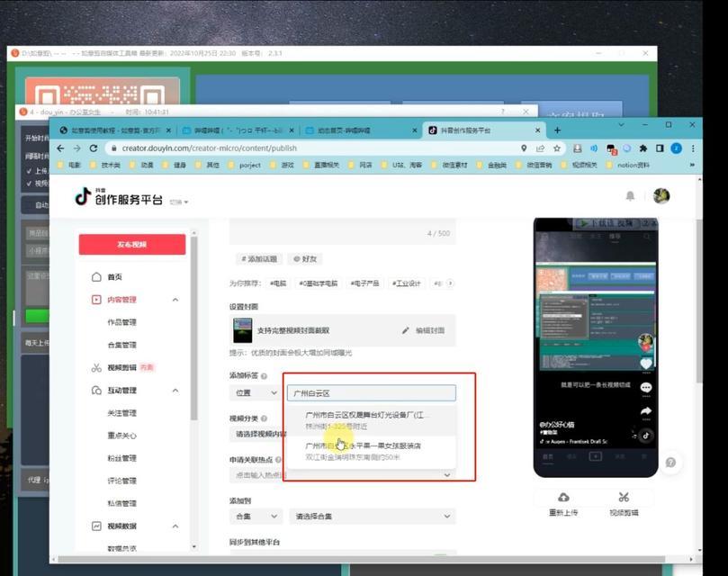Open 合集管理 in the sidebar

pyautogui.click(x=122, y=345)
